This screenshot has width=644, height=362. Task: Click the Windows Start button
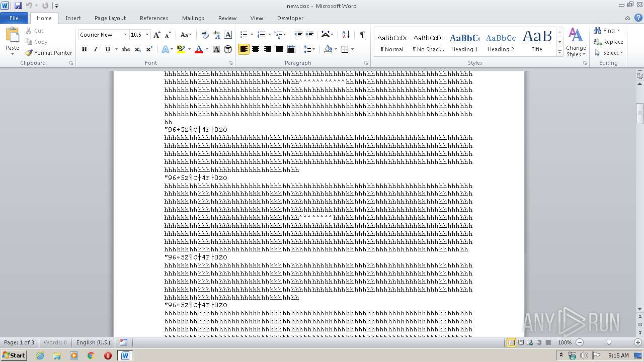[x=14, y=355]
